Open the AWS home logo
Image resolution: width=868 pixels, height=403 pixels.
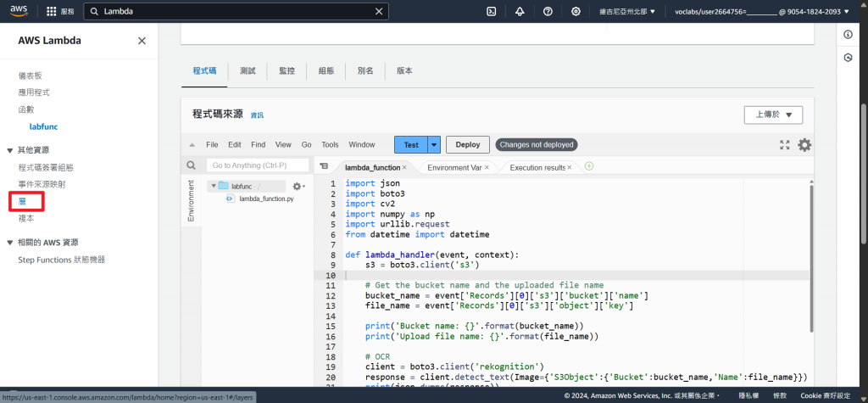tap(19, 11)
